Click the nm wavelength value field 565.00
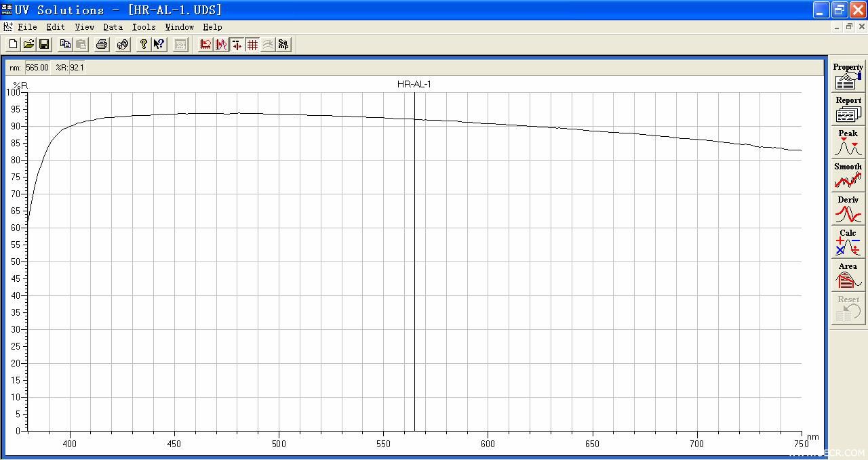This screenshot has height=460, width=868. coord(37,68)
